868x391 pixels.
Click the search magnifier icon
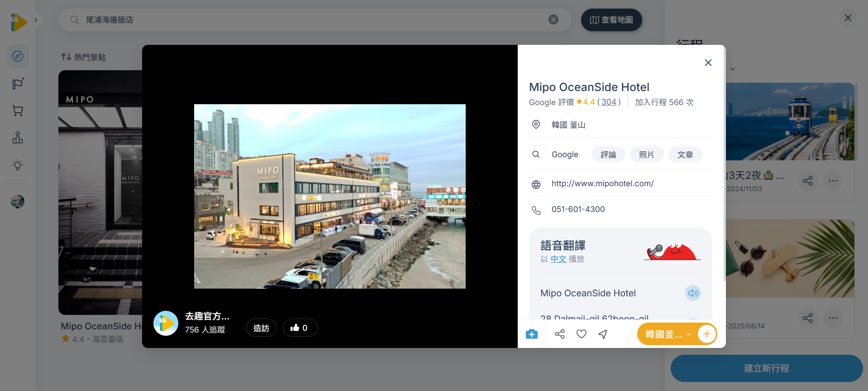point(75,20)
